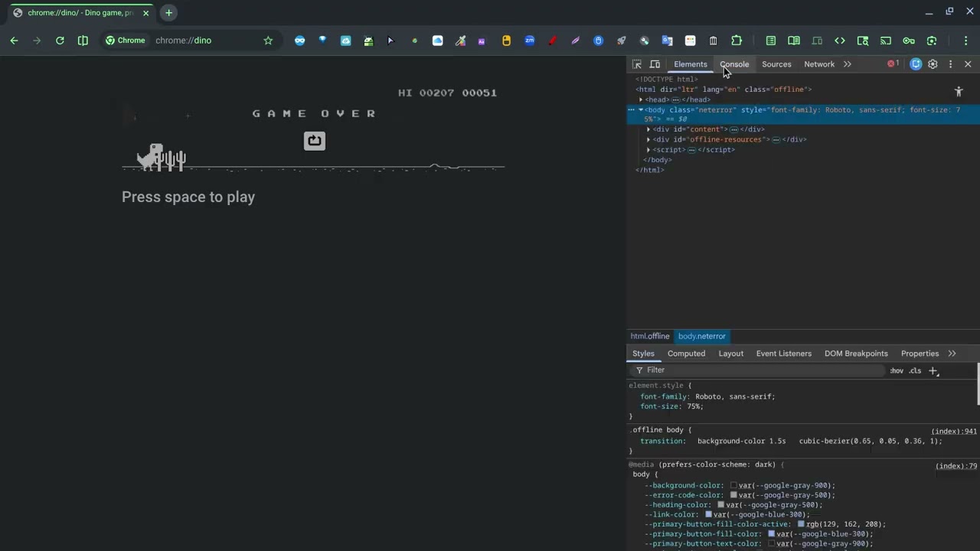This screenshot has width=980, height=551.
Task: Open the DevTools settings gear
Action: 933,64
